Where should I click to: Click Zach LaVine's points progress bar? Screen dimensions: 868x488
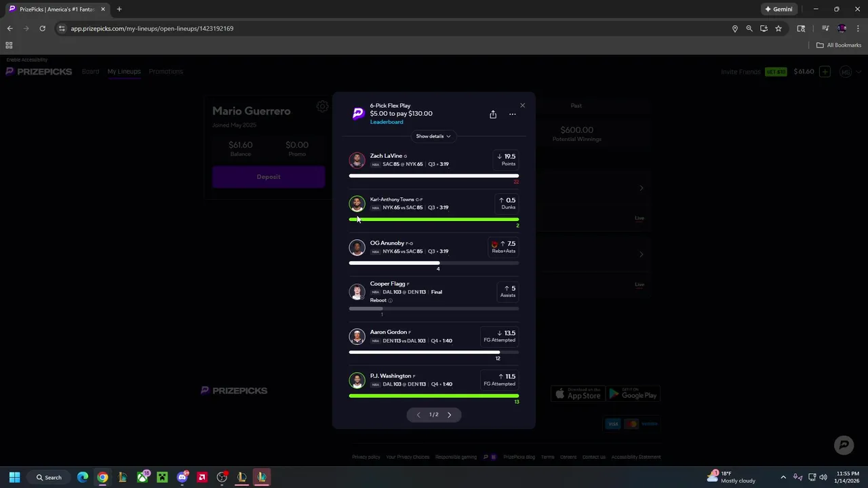click(434, 176)
